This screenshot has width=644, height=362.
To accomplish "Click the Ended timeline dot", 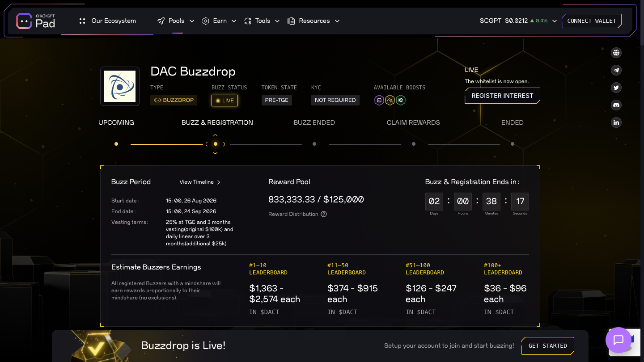I will pyautogui.click(x=513, y=144).
